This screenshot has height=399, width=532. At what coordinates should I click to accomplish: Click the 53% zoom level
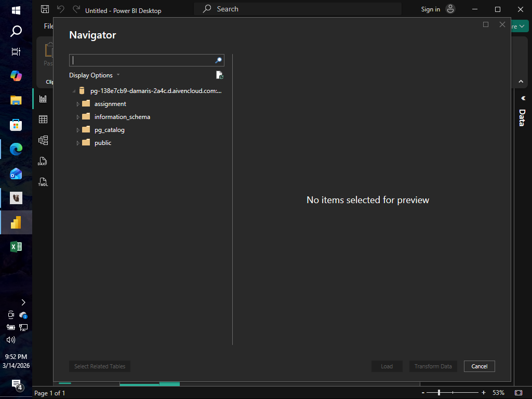(498, 393)
